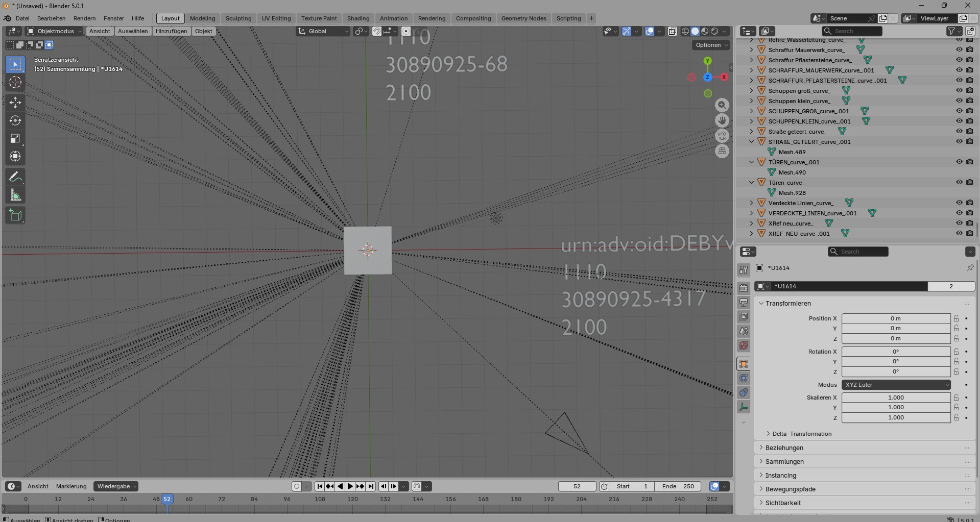Open the XYZ Euler rotation mode dropdown
Screen dimensions: 980x522
pyautogui.click(x=896, y=385)
